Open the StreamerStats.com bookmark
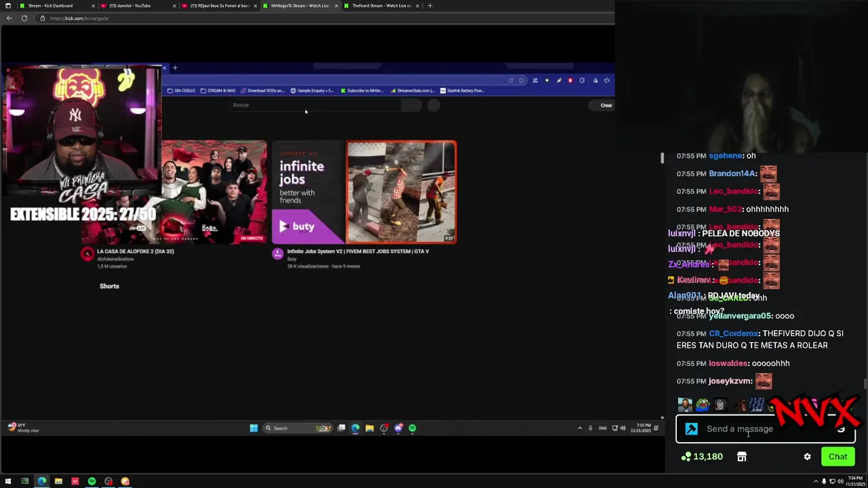 pyautogui.click(x=413, y=90)
